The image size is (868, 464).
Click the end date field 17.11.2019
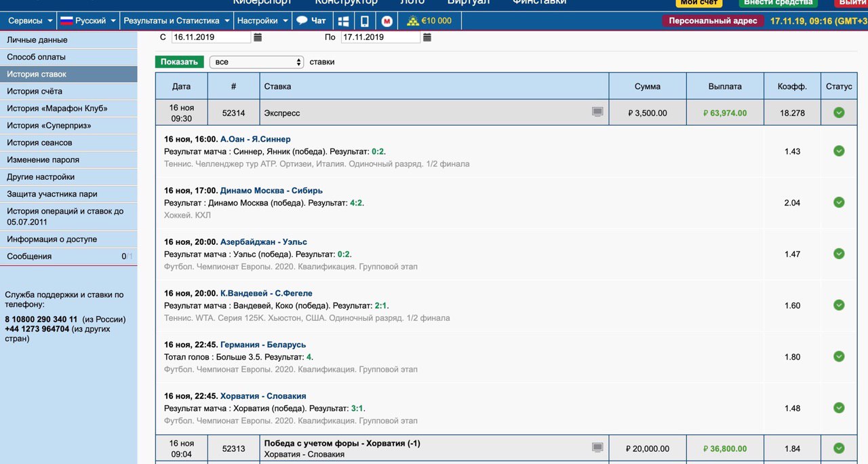click(x=380, y=37)
